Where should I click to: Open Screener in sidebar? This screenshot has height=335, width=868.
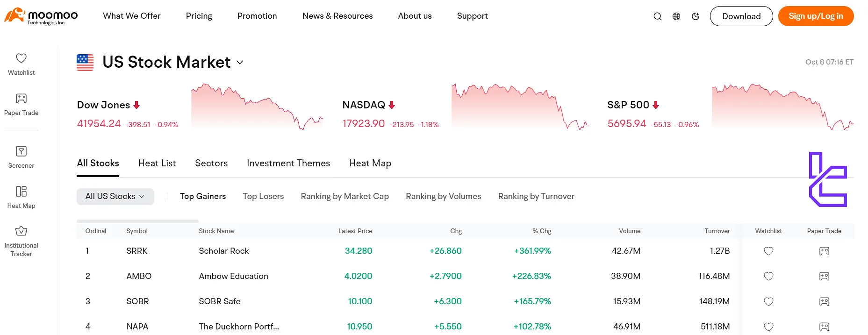click(21, 157)
